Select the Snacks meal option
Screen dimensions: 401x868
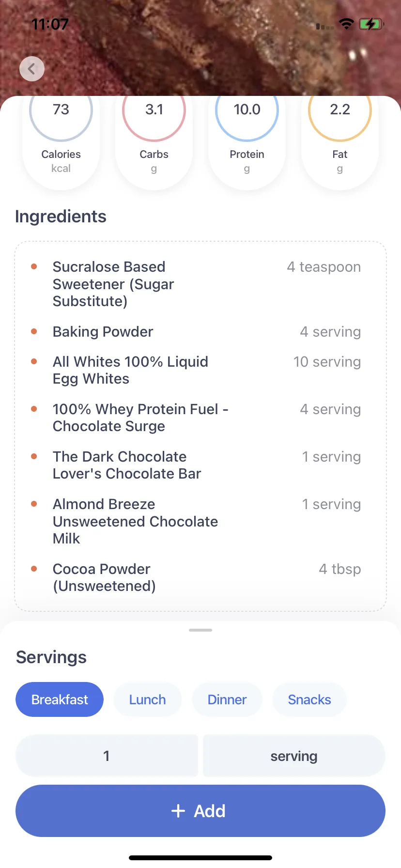(x=309, y=699)
